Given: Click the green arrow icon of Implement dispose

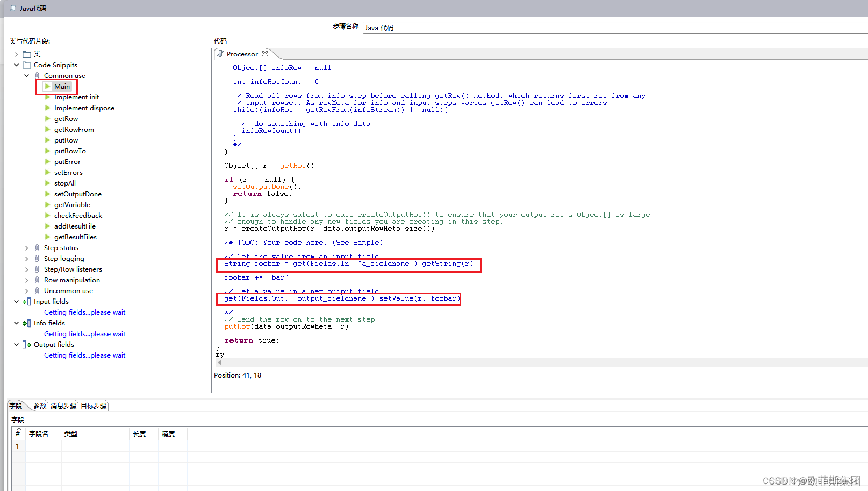Looking at the screenshot, I should (47, 108).
